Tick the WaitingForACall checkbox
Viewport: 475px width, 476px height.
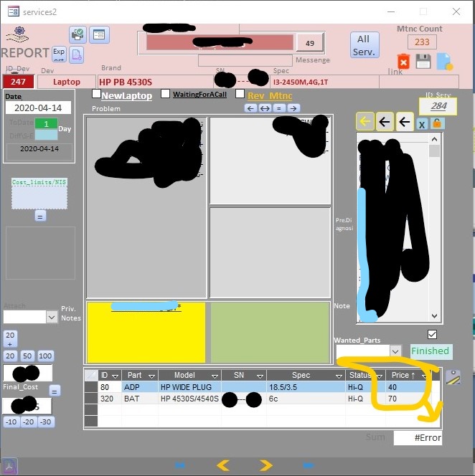[165, 94]
